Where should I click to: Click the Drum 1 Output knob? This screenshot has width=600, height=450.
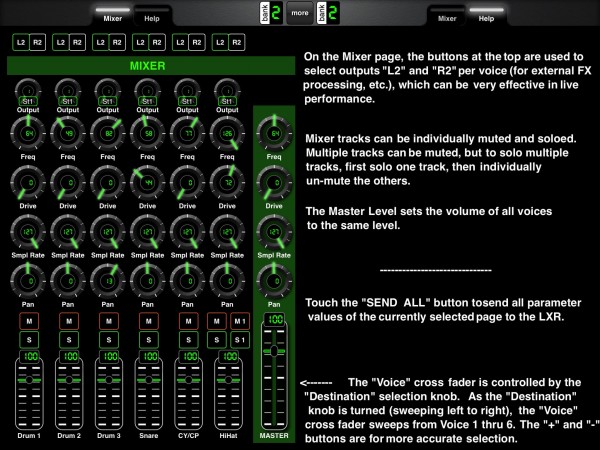28,90
